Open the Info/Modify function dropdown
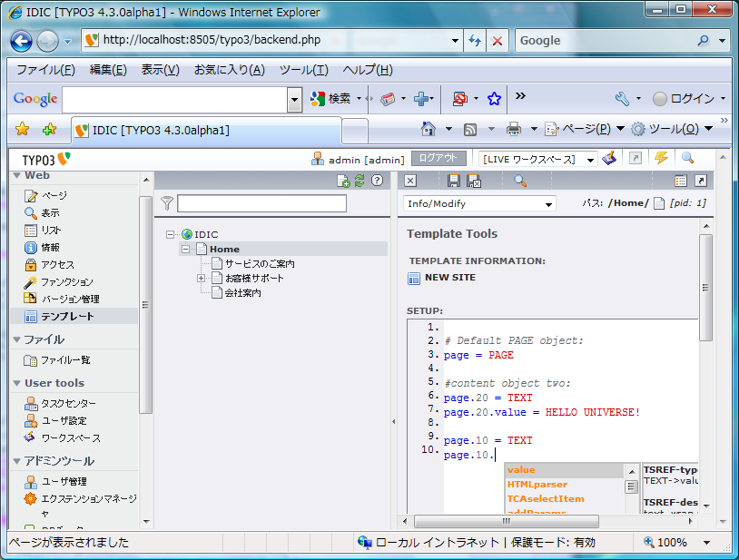739x560 pixels. pyautogui.click(x=479, y=204)
